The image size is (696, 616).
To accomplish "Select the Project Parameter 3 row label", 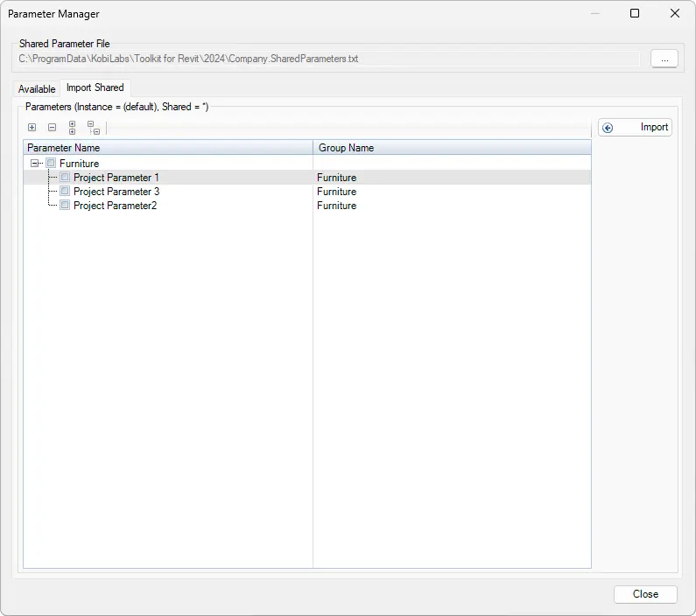I will pyautogui.click(x=116, y=192).
